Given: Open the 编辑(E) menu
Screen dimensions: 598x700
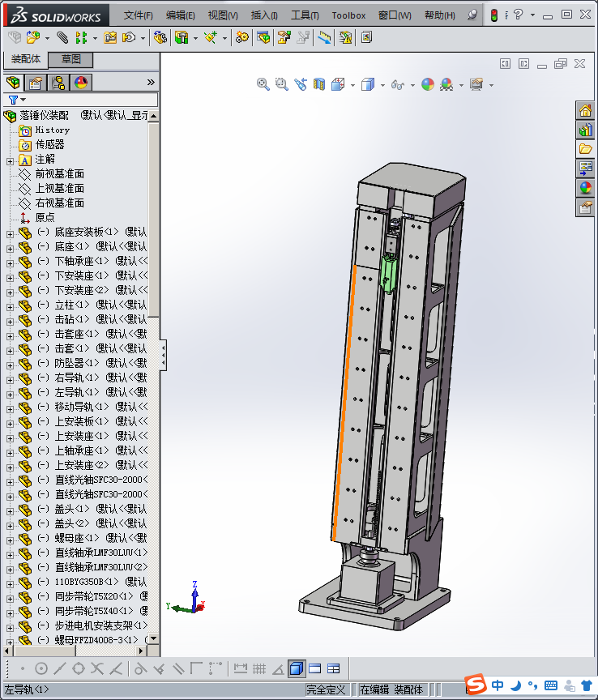Looking at the screenshot, I should (x=181, y=15).
